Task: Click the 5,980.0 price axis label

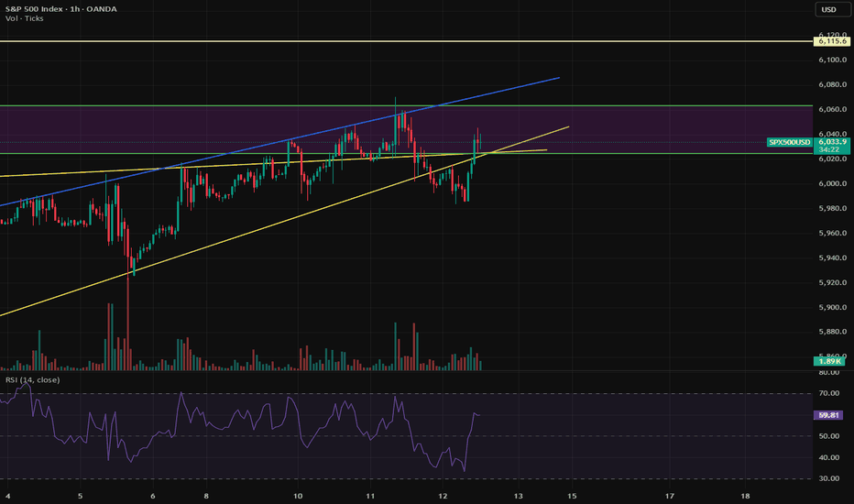Action: click(x=832, y=208)
